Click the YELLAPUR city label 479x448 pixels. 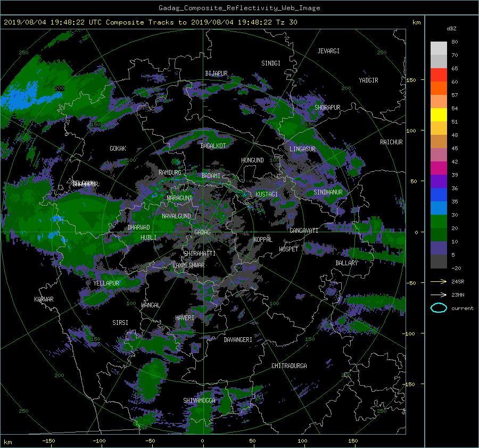tap(106, 283)
